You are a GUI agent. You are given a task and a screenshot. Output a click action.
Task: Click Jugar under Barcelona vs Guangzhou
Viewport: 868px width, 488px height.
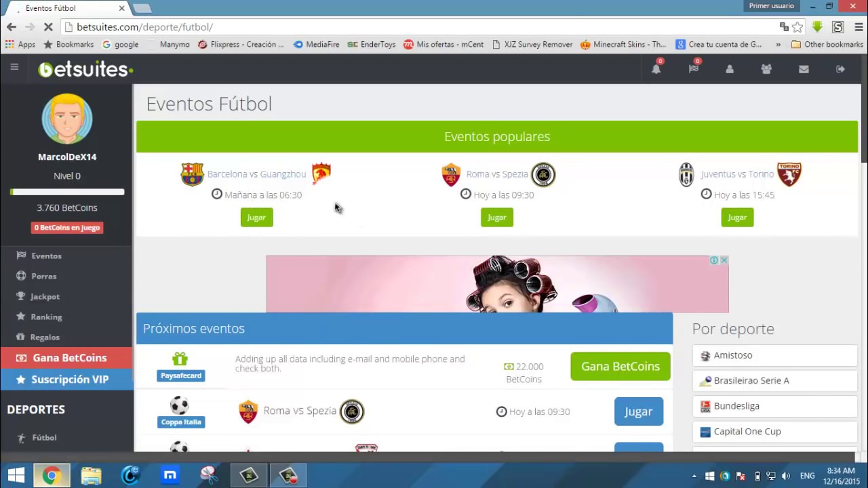[x=256, y=218]
